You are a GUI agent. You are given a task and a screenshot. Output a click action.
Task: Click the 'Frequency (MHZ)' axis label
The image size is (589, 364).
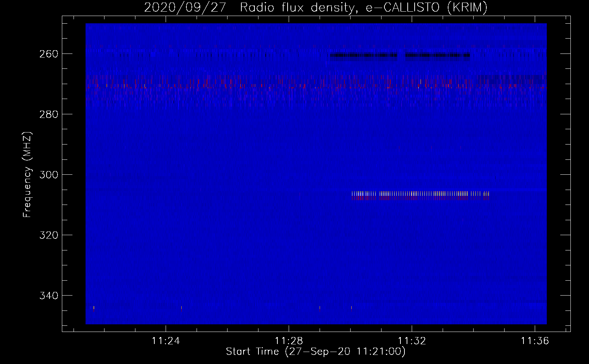tap(27, 175)
